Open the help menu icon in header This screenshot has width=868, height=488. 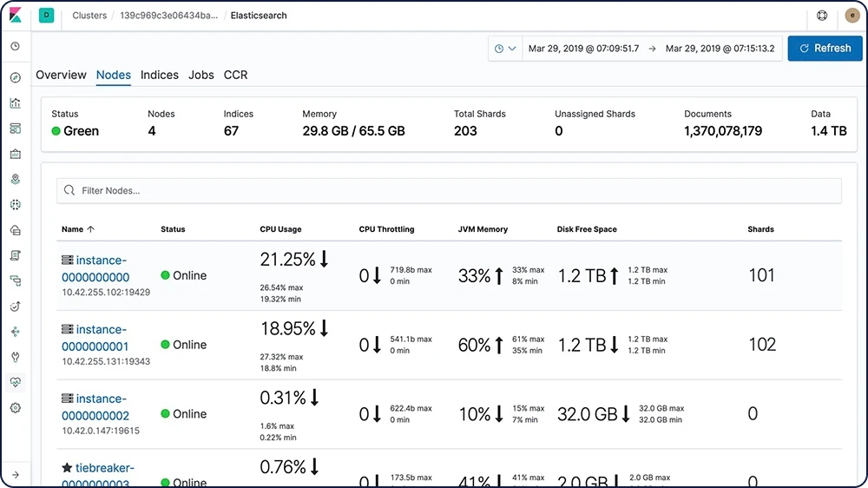(822, 16)
